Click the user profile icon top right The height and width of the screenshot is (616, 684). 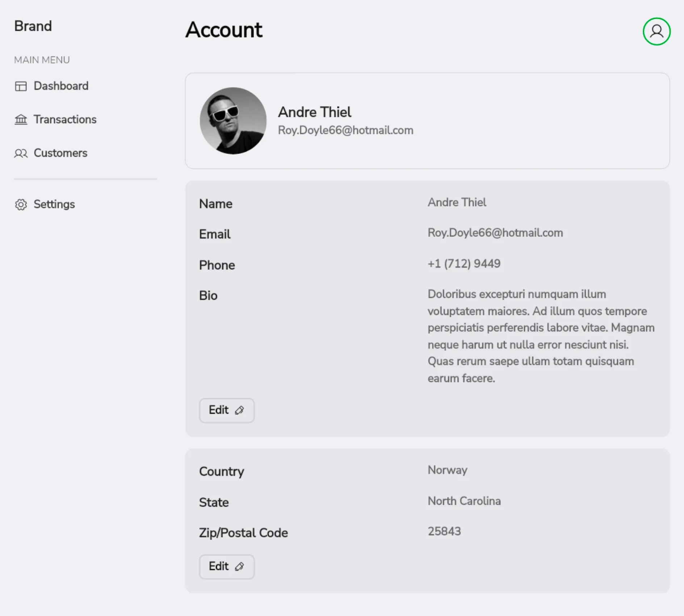click(x=656, y=32)
